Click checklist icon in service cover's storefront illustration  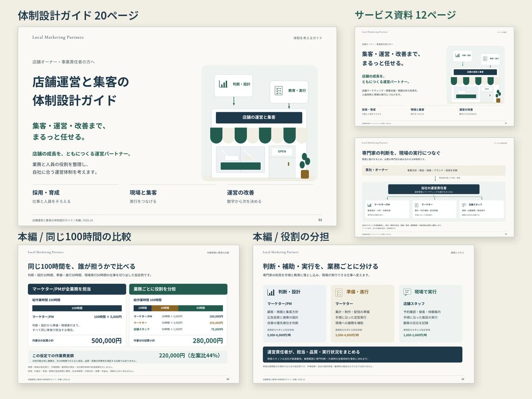(485, 59)
